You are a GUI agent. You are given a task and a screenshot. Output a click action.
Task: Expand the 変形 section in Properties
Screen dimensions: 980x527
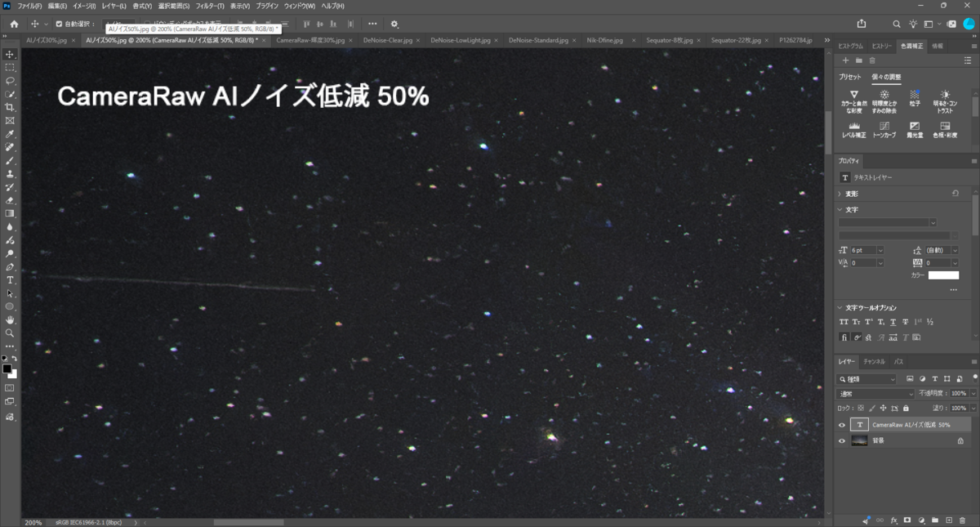(840, 194)
